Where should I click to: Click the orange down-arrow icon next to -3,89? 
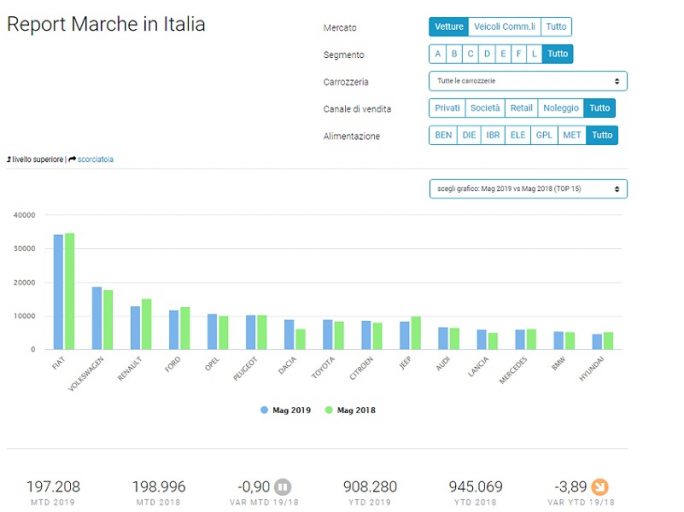(600, 487)
